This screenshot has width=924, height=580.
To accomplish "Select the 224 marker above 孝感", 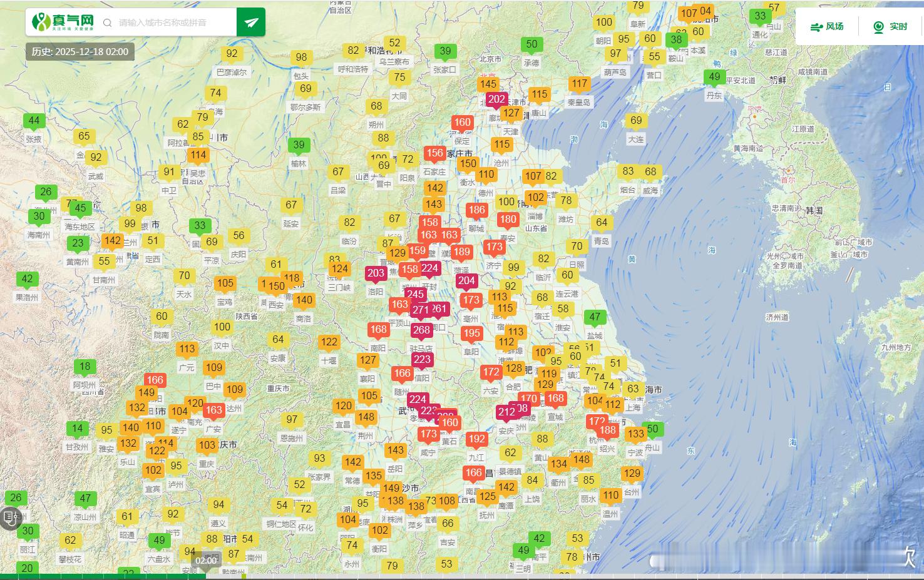I will pyautogui.click(x=418, y=399).
